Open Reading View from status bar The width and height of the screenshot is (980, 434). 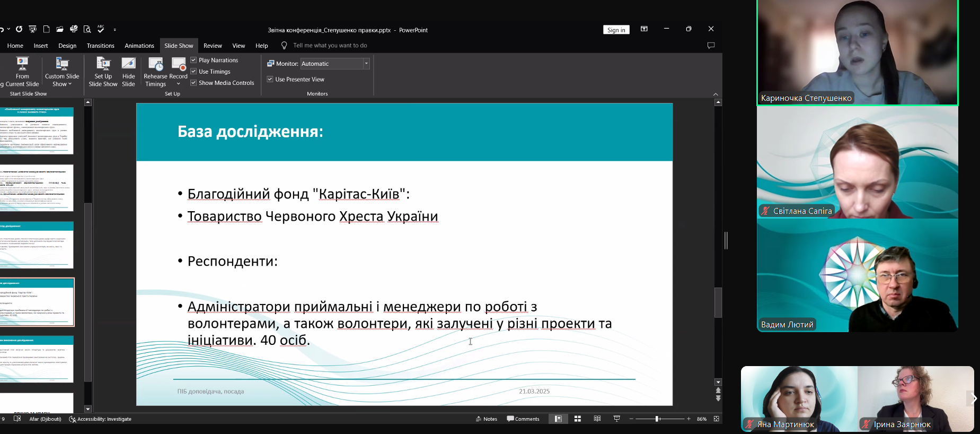click(x=597, y=419)
